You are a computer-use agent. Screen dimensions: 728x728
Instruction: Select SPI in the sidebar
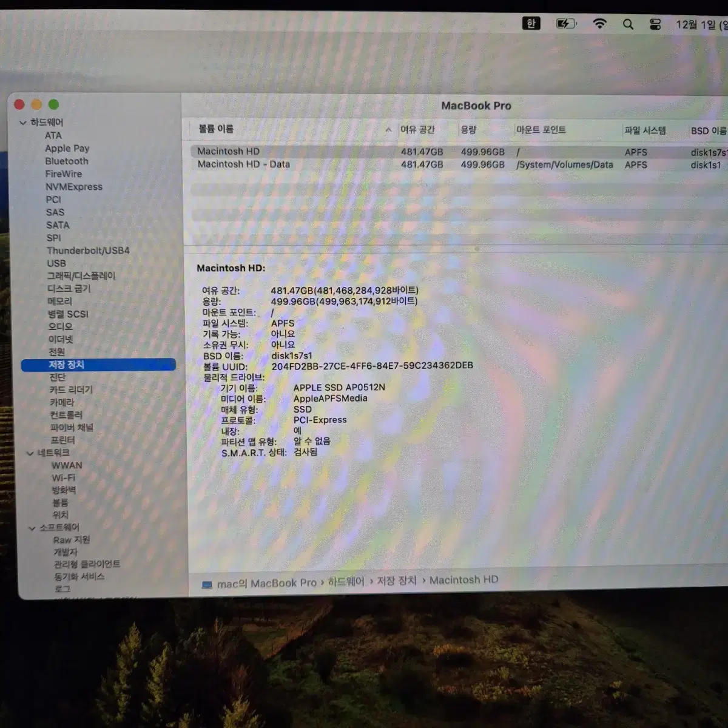pos(54,238)
